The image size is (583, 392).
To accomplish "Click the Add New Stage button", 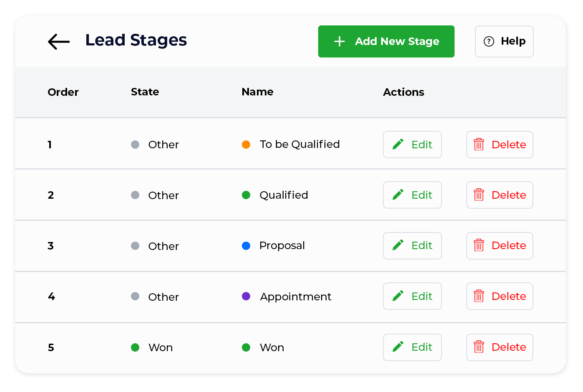I will (386, 41).
